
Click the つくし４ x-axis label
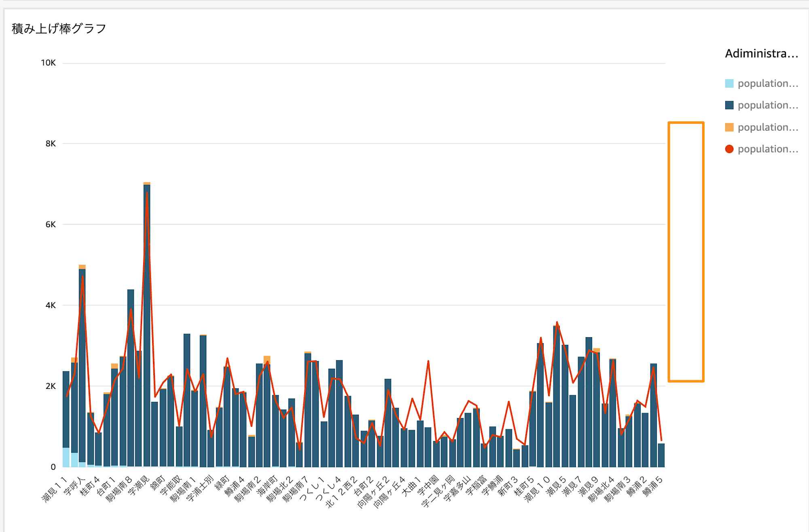328,488
